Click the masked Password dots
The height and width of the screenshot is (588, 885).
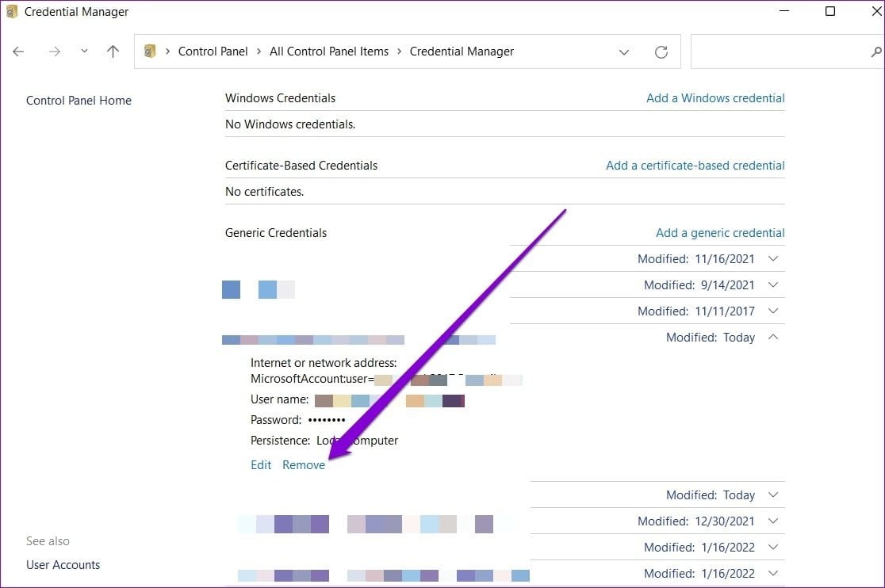(327, 420)
